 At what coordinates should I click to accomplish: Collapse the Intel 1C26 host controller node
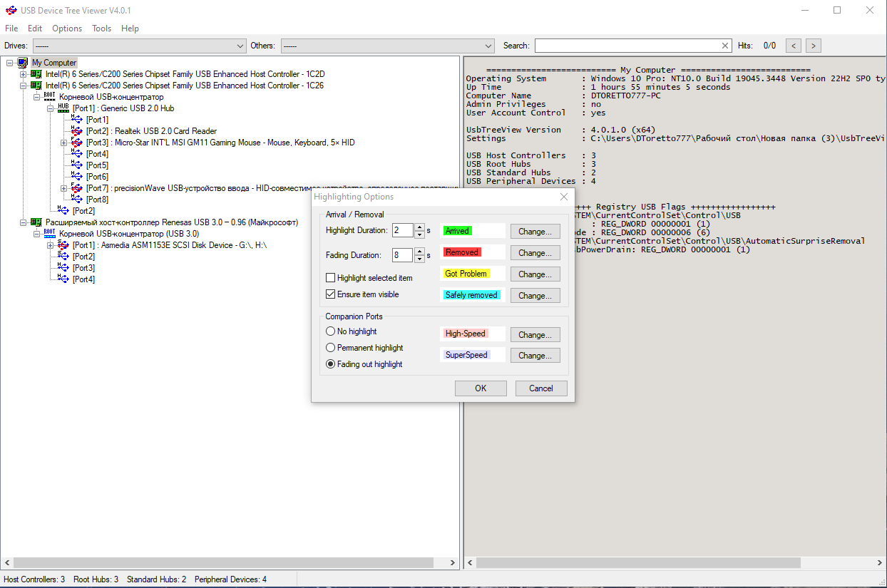point(23,86)
